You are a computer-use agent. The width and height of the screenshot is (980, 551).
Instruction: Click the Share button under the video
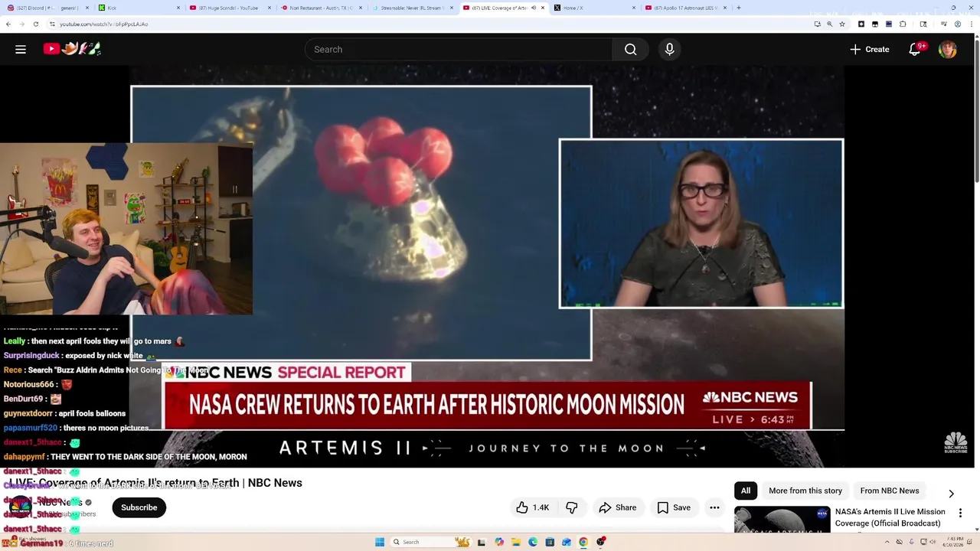tap(618, 507)
